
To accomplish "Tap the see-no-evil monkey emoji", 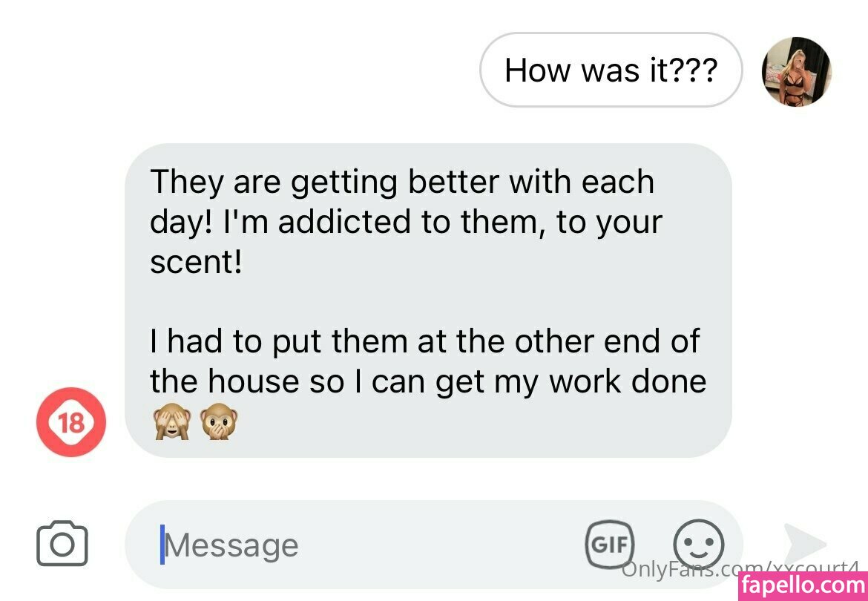I will 172,421.
